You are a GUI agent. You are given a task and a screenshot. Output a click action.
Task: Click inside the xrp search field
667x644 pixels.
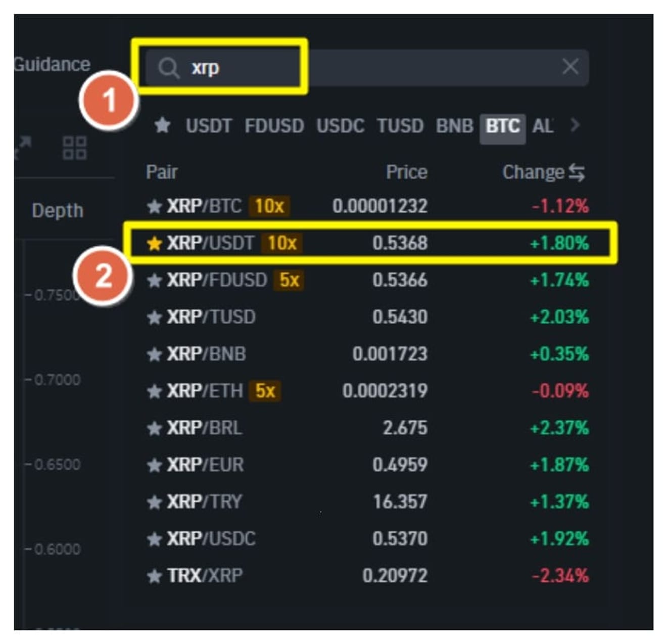pos(354,67)
